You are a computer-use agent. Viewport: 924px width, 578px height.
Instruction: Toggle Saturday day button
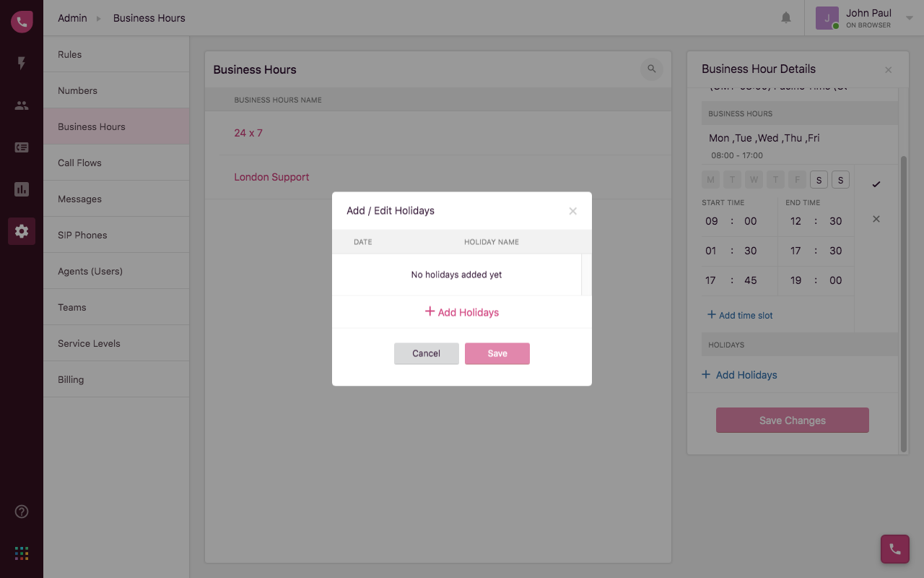(x=819, y=180)
